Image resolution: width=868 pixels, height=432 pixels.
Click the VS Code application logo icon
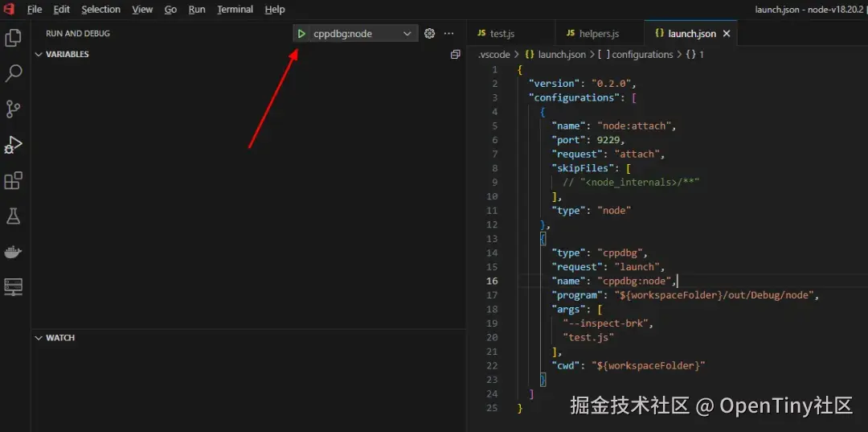(x=10, y=10)
